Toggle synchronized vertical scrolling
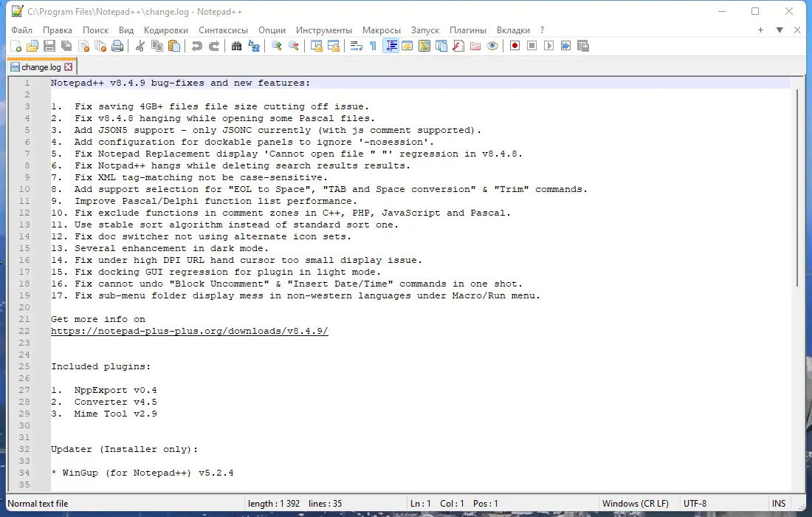The image size is (812, 517). (x=317, y=46)
